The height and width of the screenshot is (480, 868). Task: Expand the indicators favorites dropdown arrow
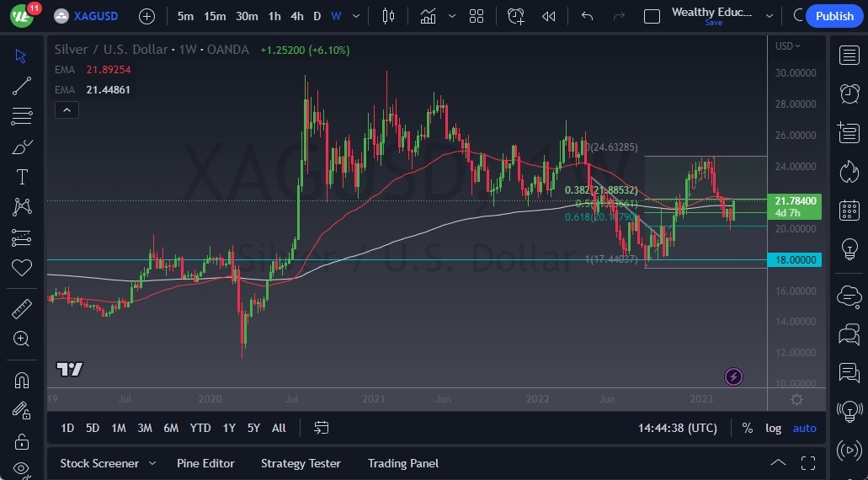click(x=452, y=16)
